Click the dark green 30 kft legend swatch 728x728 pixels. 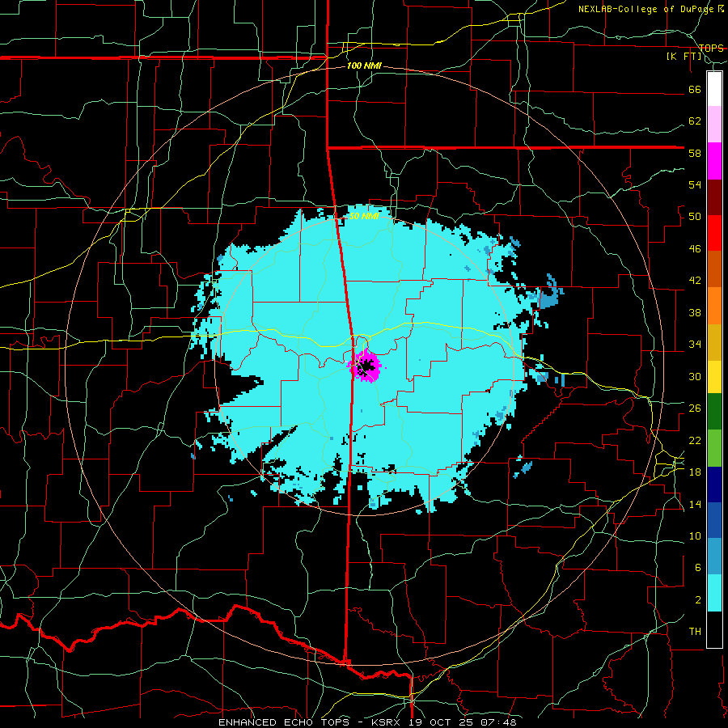point(714,412)
